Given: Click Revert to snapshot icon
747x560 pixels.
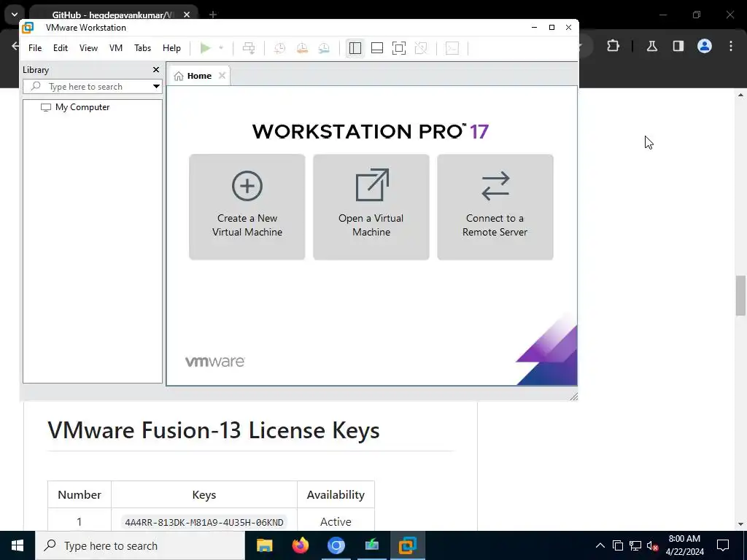Looking at the screenshot, I should coord(302,48).
